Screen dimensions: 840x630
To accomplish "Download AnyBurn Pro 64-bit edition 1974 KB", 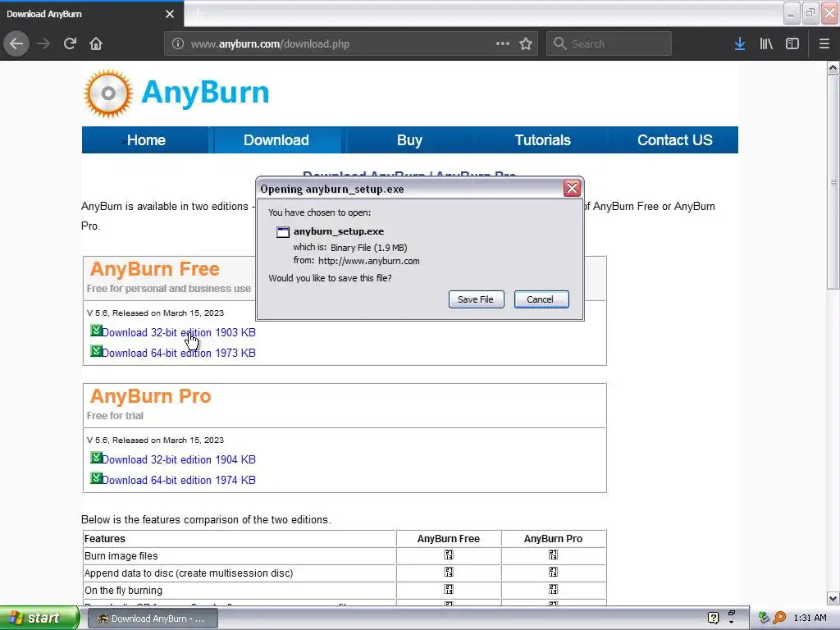I will click(178, 480).
